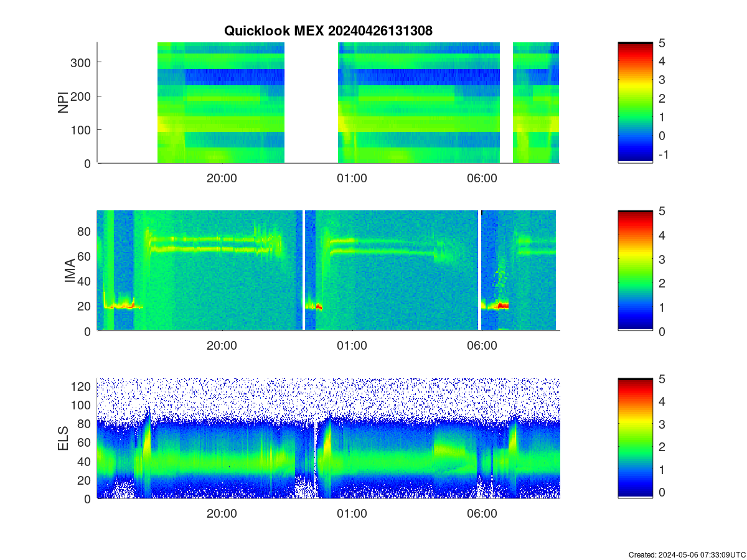Select the 06:00 time label under NPI panel
The height and width of the screenshot is (560, 747).
(482, 178)
